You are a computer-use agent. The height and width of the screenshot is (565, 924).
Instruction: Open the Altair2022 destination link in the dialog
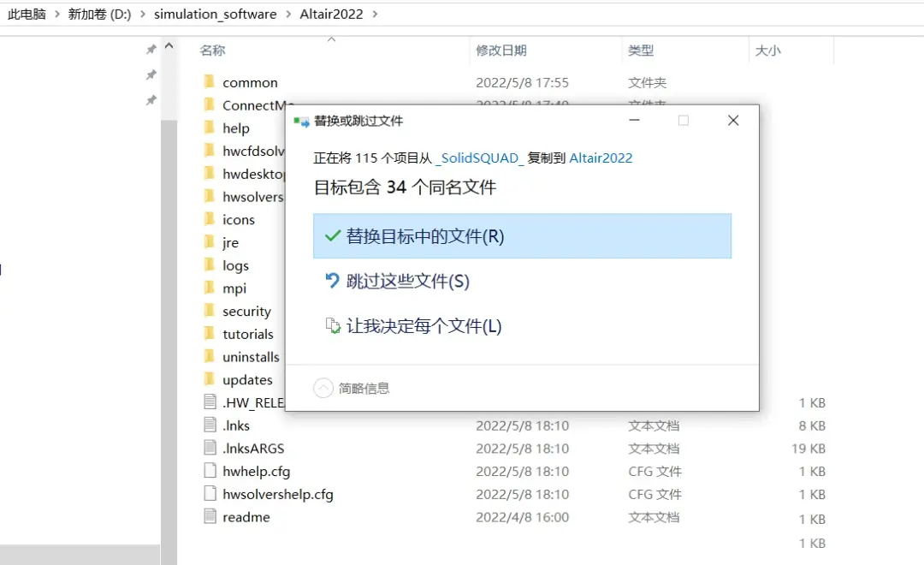pos(601,158)
